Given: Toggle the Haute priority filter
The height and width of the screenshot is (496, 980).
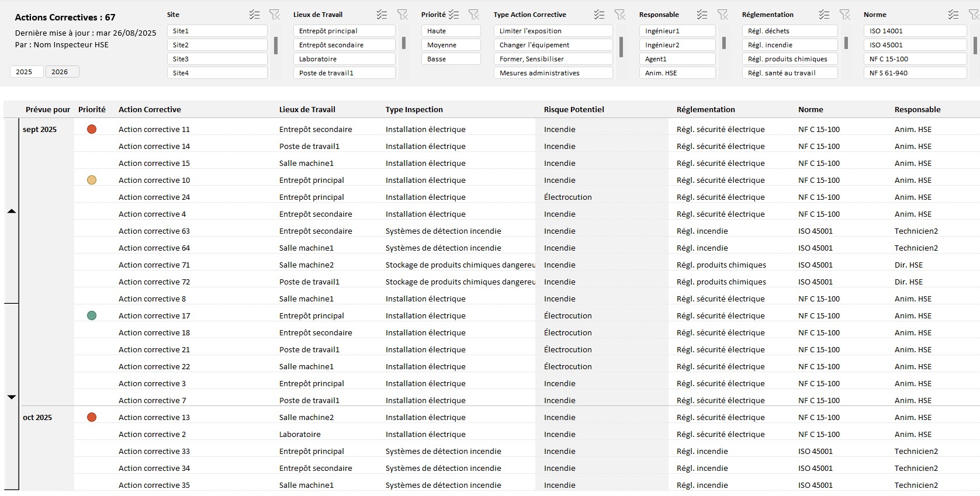Looking at the screenshot, I should pyautogui.click(x=451, y=31).
